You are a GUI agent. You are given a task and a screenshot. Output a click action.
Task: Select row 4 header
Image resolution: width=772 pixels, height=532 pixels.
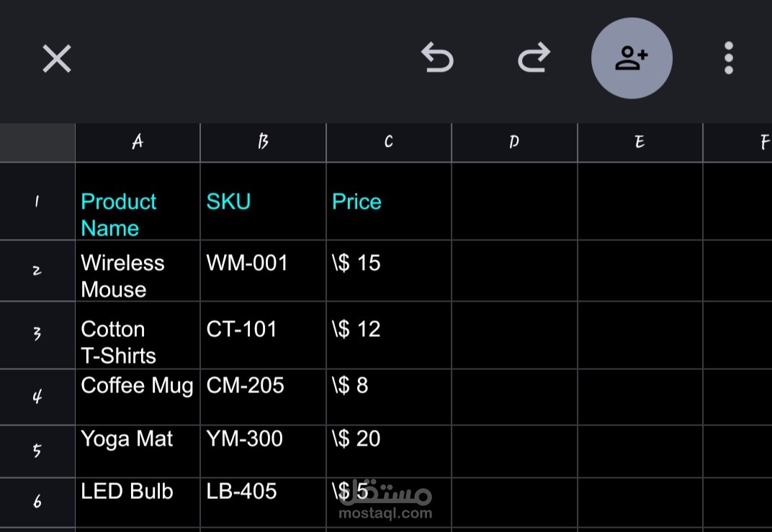coord(37,397)
